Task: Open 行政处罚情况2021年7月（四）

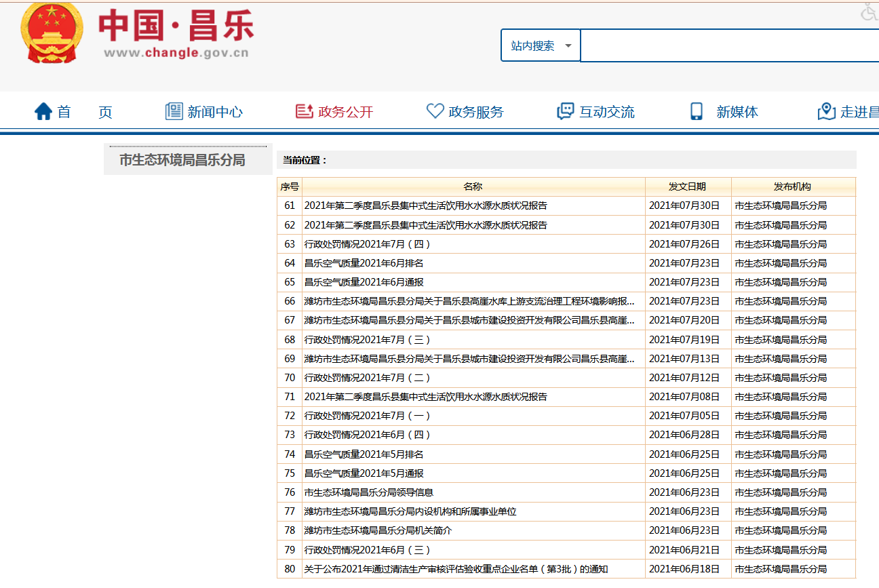Action: (x=368, y=244)
